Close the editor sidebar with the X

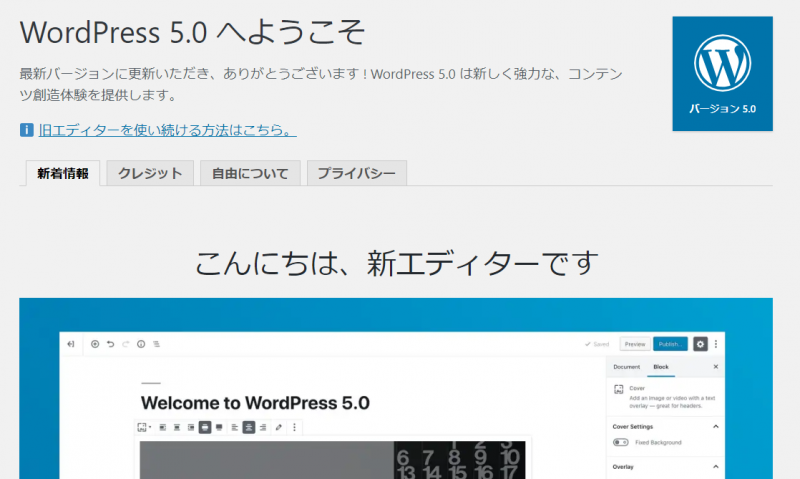coord(715,367)
